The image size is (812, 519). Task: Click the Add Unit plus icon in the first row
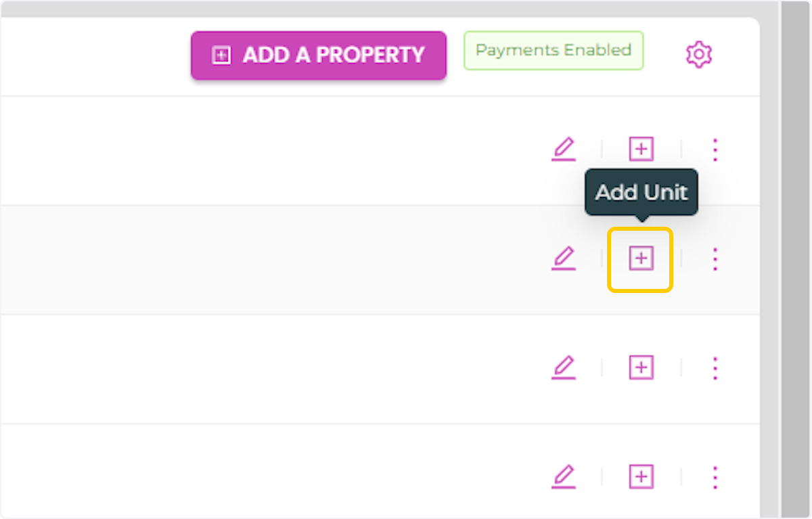(x=641, y=149)
